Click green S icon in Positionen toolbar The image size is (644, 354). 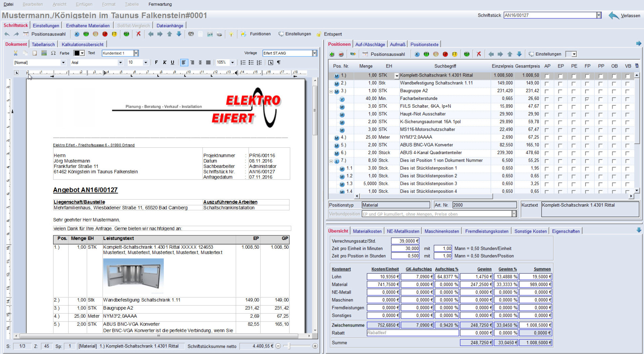tap(467, 54)
